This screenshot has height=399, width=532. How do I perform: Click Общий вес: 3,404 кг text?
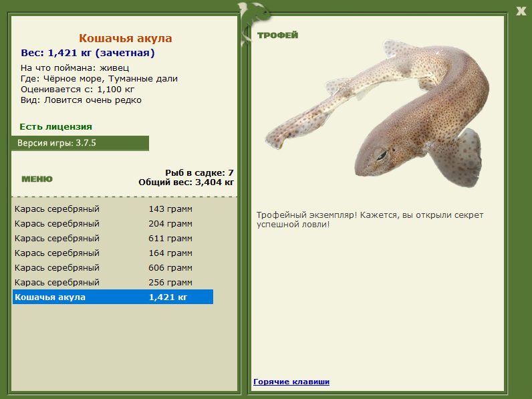pos(186,182)
